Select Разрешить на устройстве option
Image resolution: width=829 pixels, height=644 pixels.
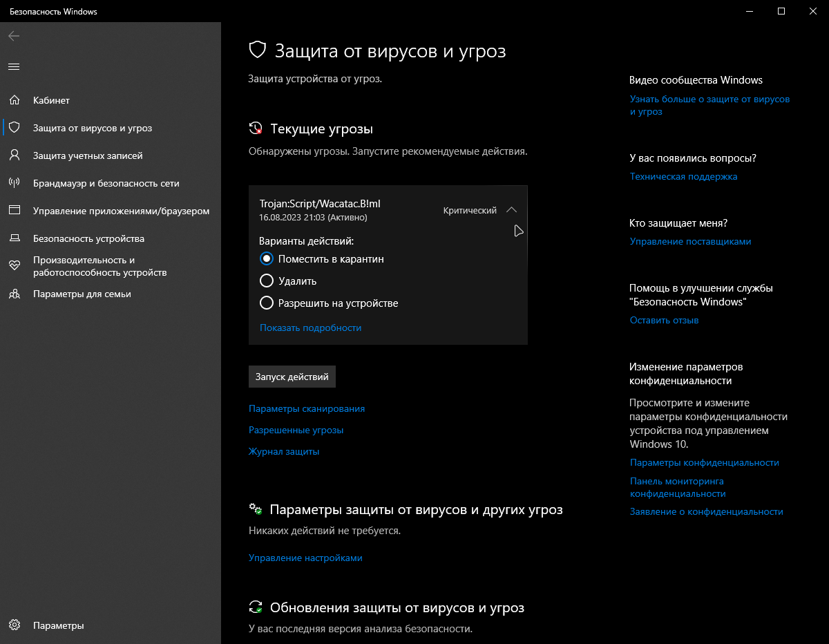coord(329,303)
